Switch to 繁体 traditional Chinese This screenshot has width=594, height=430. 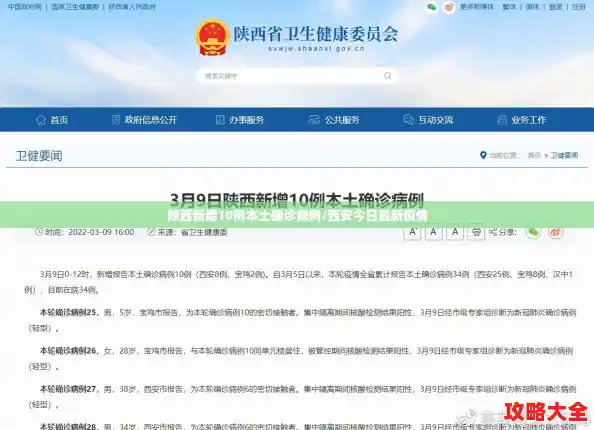(509, 7)
